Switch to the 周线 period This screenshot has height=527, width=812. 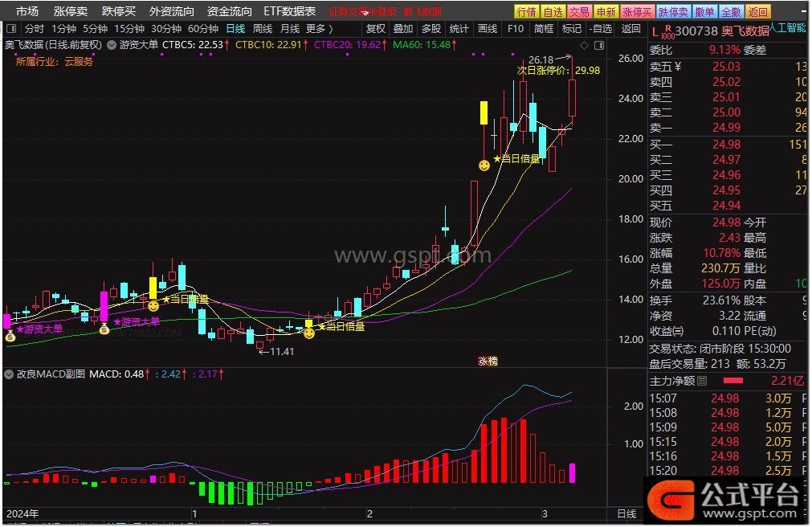(263, 29)
